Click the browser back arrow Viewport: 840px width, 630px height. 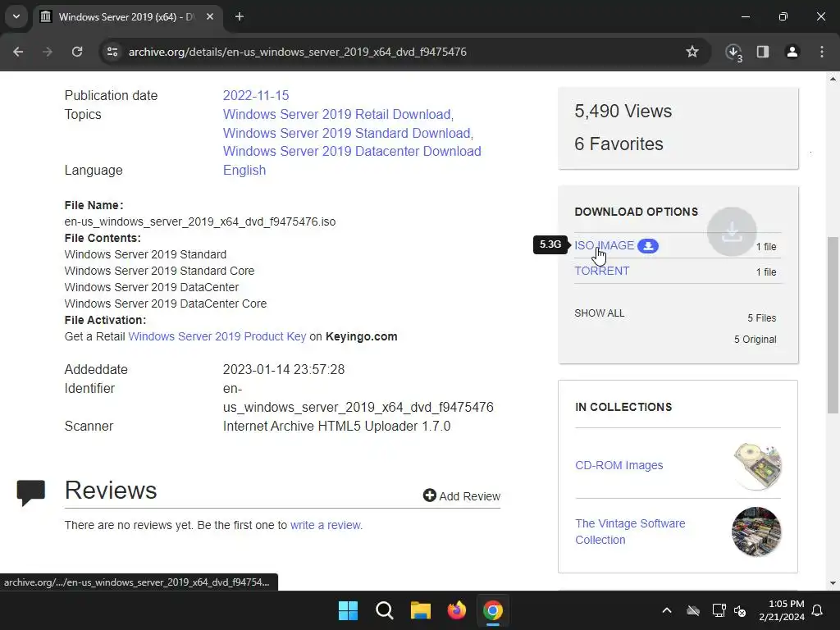18,52
